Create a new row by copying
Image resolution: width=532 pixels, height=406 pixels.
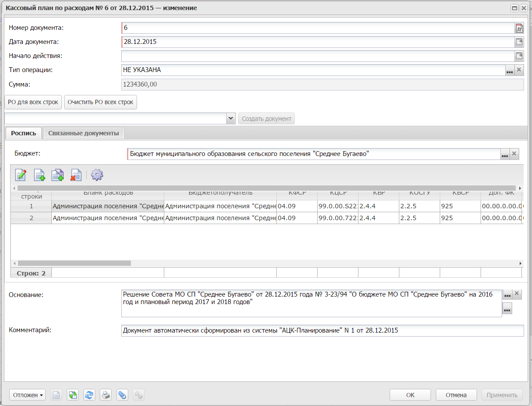(x=58, y=175)
